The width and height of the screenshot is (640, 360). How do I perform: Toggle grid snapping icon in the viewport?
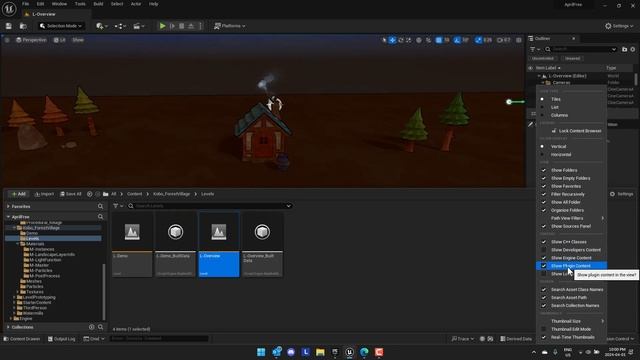point(438,40)
